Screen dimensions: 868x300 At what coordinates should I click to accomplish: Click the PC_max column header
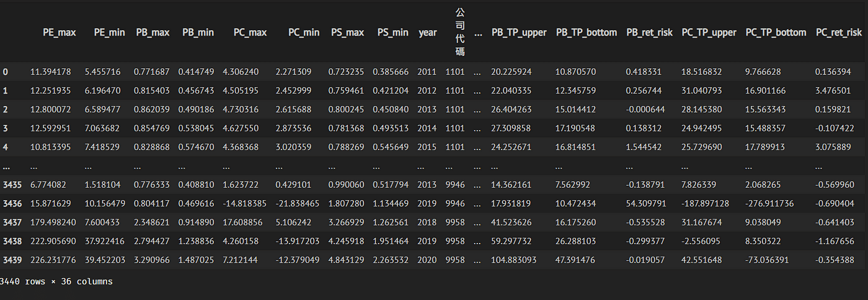tap(250, 33)
